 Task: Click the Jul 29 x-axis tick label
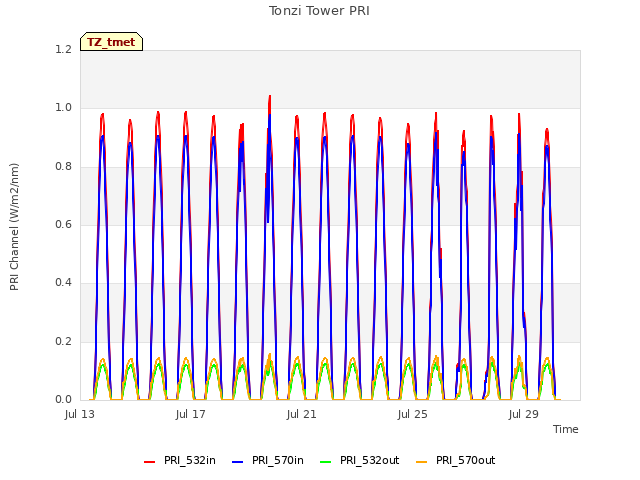pos(524,414)
